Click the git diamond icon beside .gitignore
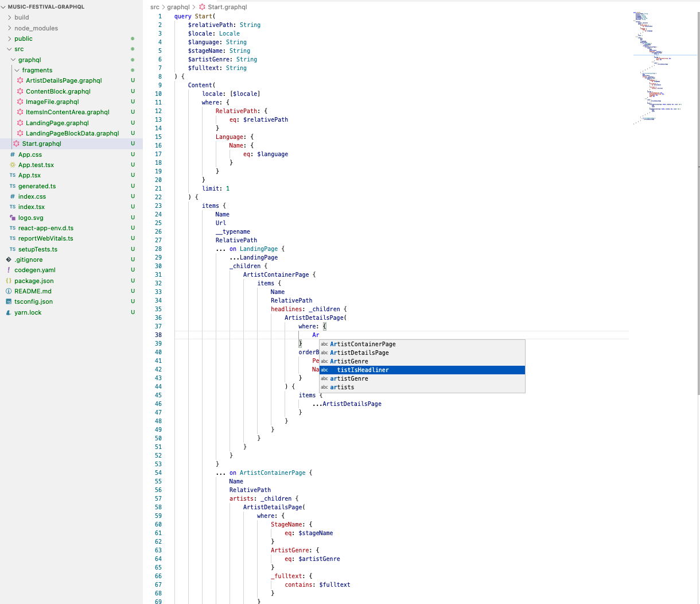The width and height of the screenshot is (700, 604). point(9,260)
